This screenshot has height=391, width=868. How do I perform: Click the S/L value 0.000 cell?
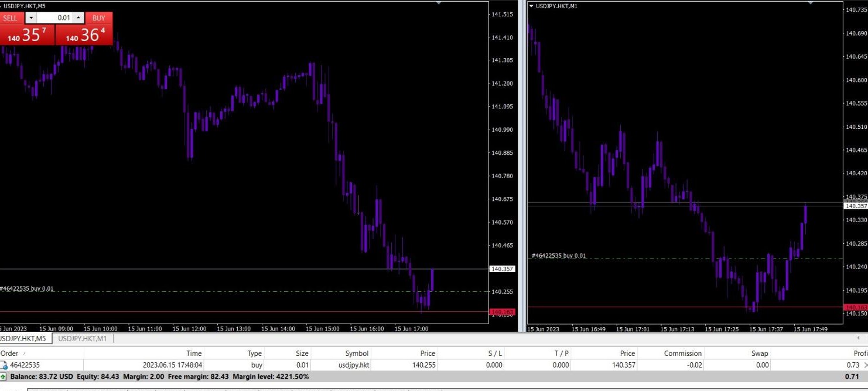[x=494, y=365]
